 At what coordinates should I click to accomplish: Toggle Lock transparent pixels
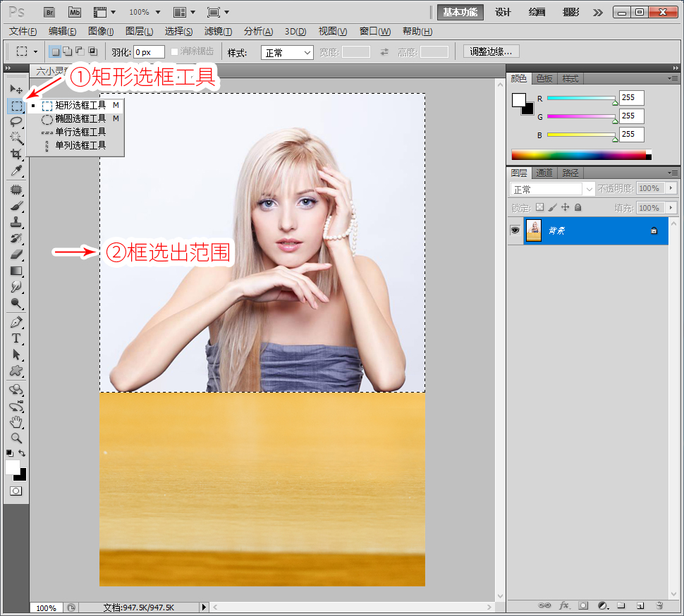[x=539, y=207]
